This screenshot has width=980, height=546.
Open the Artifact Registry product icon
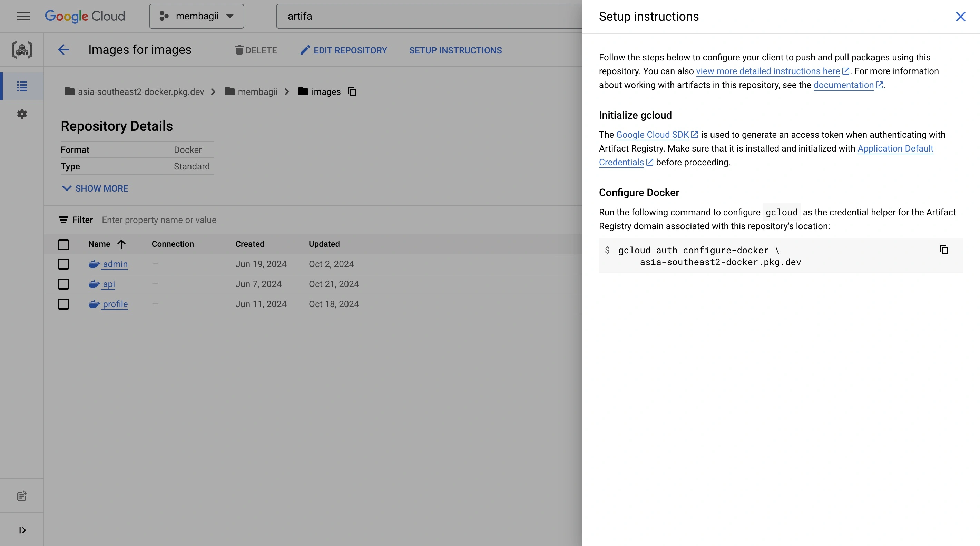(22, 50)
